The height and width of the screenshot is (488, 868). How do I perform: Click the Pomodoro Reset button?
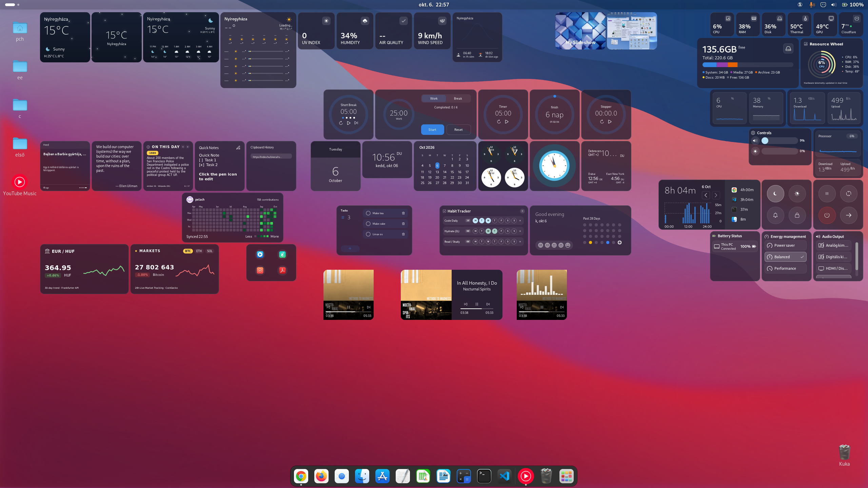(x=458, y=129)
